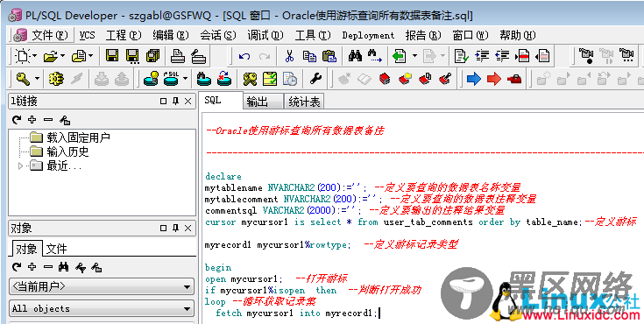The width and height of the screenshot is (644, 324).
Task: Comment selection with red-striped page icon
Action: point(523,56)
